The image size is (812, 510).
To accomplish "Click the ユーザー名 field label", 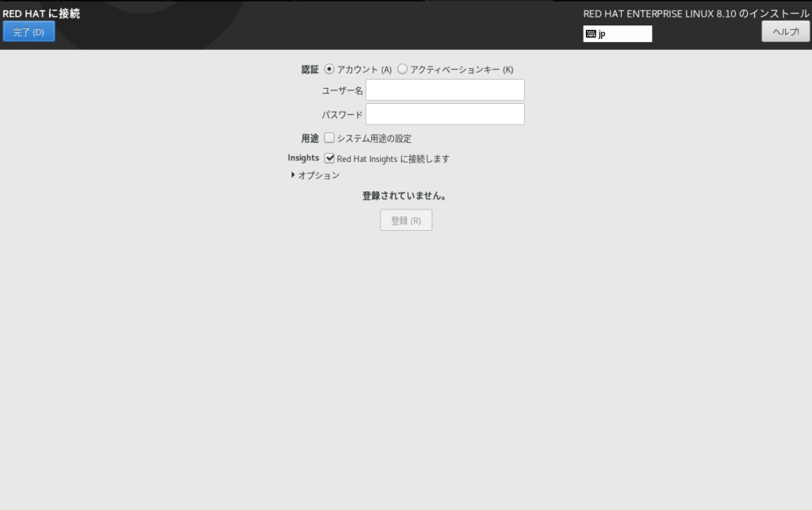I will coord(342,90).
